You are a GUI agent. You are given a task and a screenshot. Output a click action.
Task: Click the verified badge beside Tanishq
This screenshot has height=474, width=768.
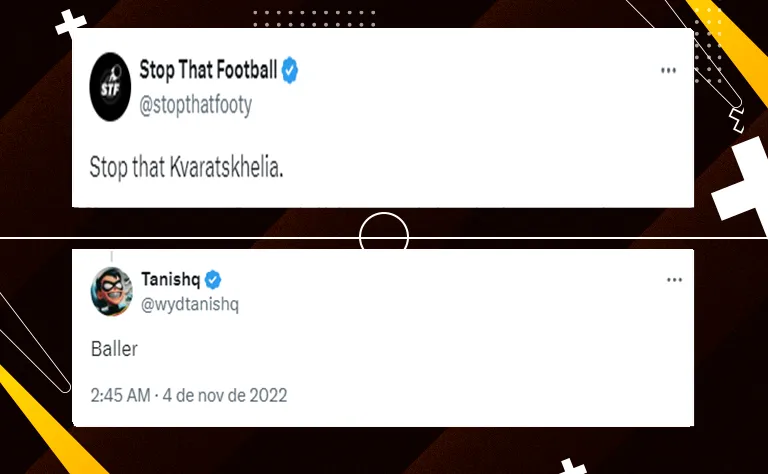click(x=213, y=279)
